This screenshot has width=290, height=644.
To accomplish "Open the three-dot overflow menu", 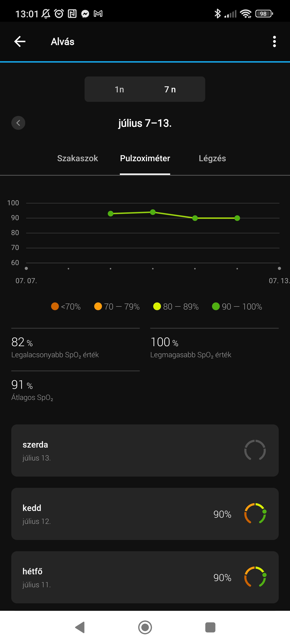I will click(x=274, y=41).
